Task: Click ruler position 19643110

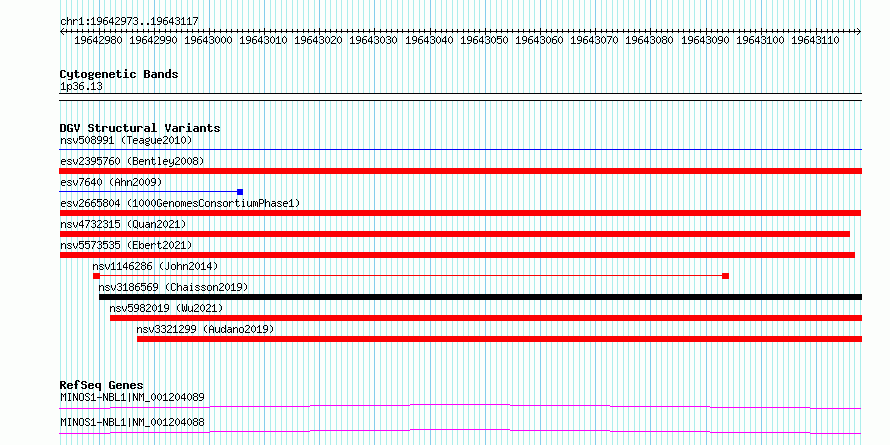Action: click(x=815, y=40)
